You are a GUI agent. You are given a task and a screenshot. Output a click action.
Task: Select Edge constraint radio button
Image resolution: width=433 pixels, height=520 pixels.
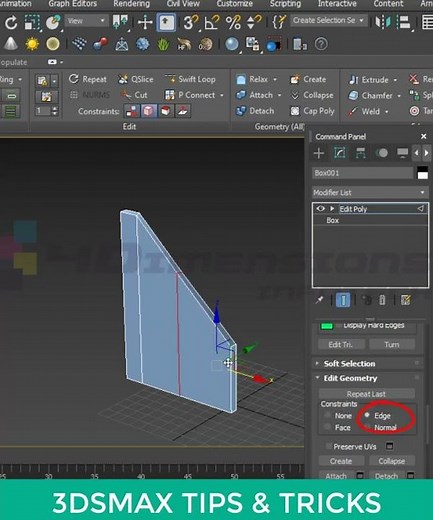367,415
